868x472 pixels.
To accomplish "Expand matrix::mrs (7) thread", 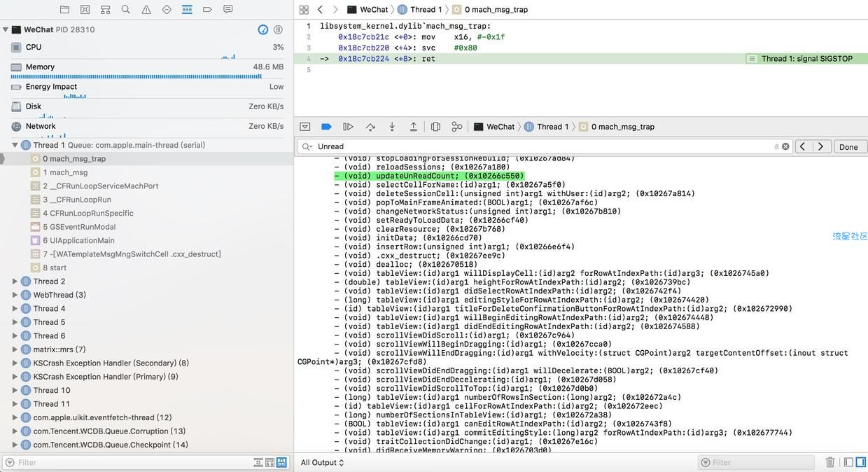I will [15, 349].
